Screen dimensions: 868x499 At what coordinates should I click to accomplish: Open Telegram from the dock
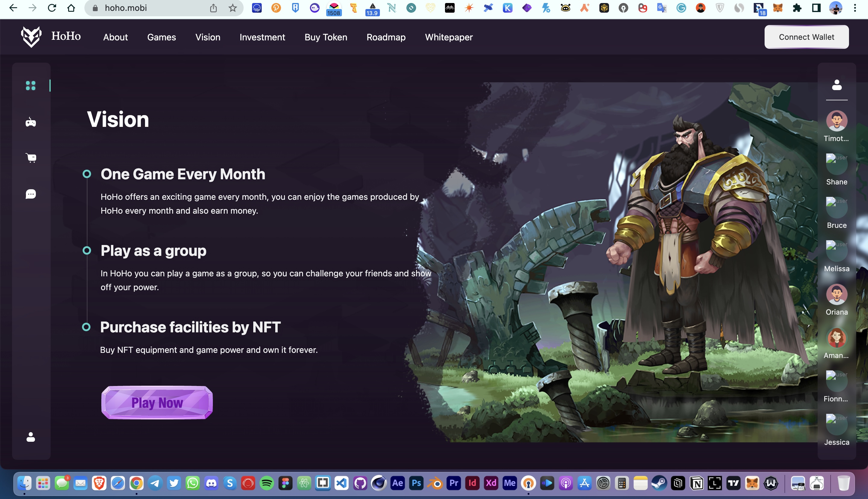click(155, 483)
